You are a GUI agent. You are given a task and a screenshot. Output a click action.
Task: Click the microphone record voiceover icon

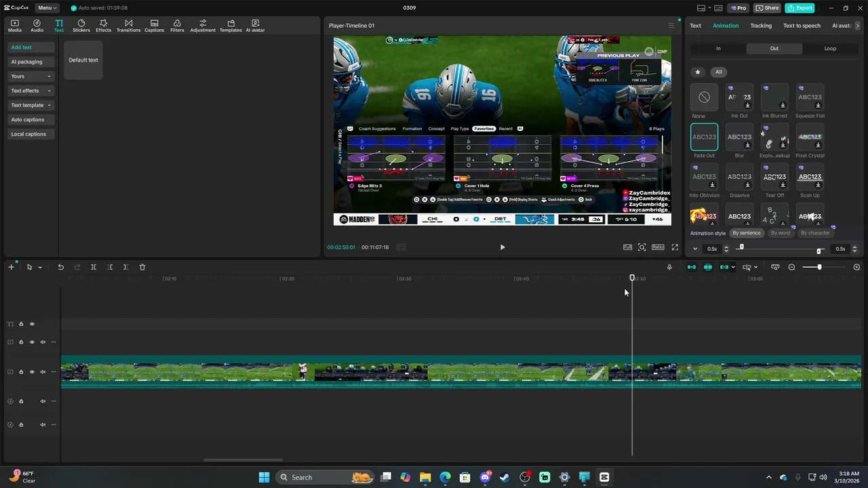click(669, 267)
